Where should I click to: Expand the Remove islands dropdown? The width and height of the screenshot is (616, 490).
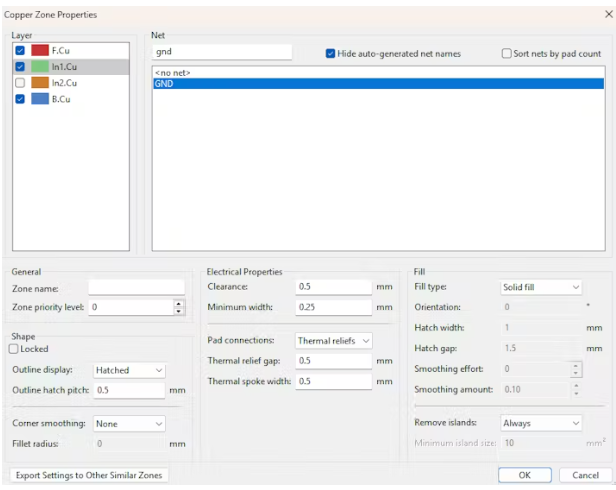540,423
